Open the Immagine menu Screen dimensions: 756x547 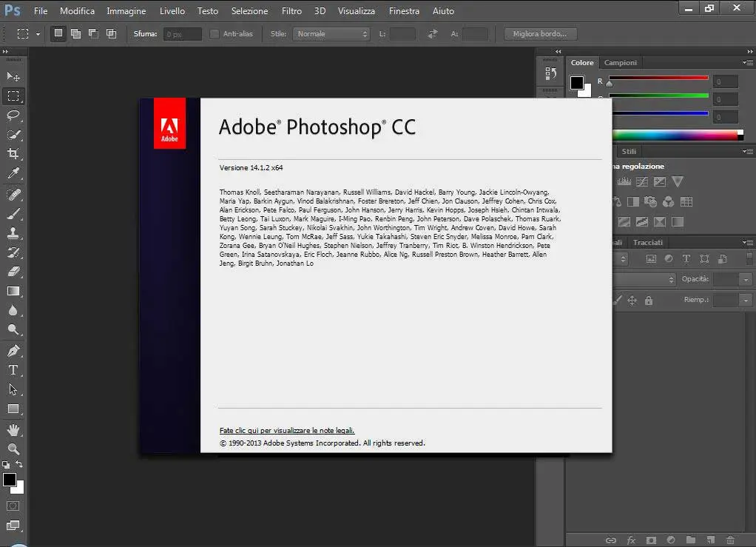pos(126,10)
